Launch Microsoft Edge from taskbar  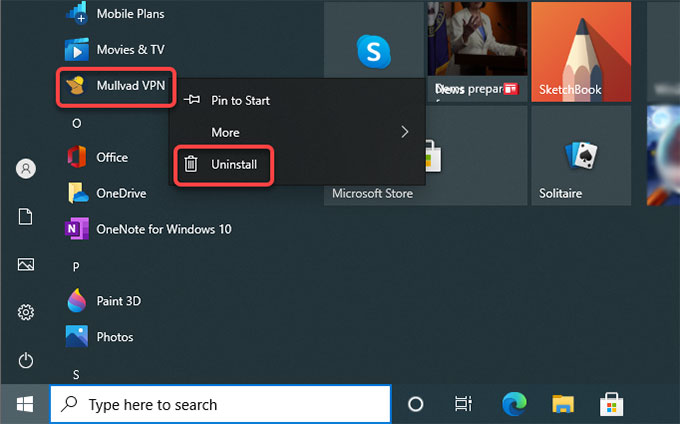tap(514, 404)
